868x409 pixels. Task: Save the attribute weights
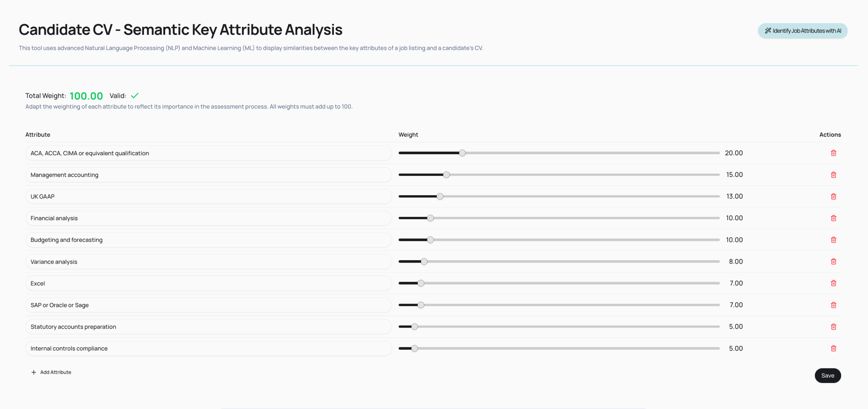pos(828,375)
